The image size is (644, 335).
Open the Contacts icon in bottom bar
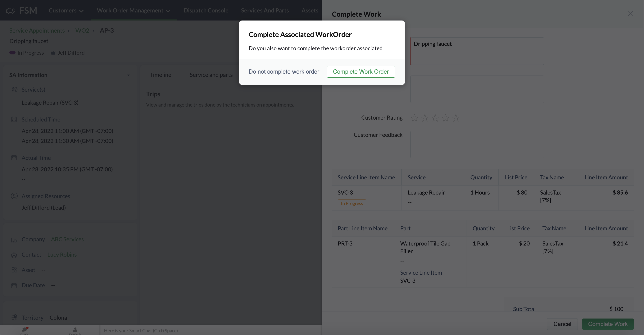pos(75,330)
